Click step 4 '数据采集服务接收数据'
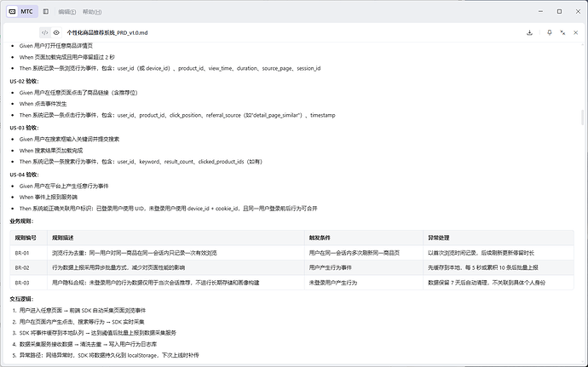This screenshot has width=588, height=367. [x=88, y=344]
